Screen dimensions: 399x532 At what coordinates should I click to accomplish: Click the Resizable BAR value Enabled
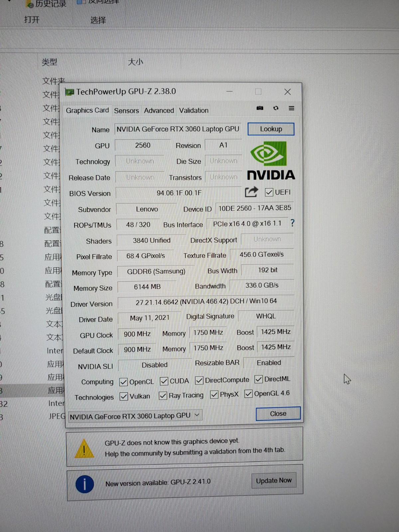coord(269,363)
